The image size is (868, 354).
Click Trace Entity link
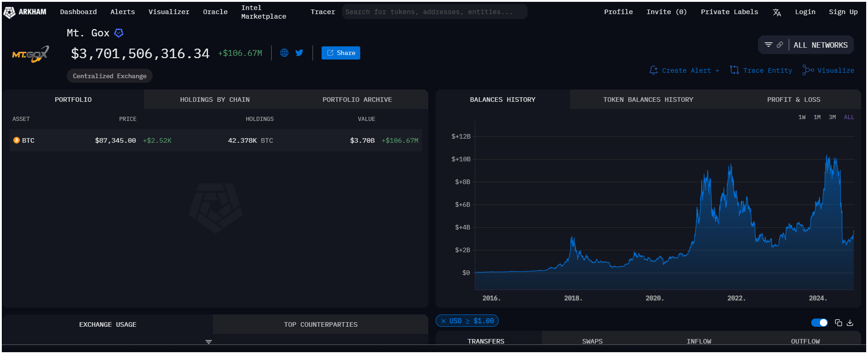(768, 70)
